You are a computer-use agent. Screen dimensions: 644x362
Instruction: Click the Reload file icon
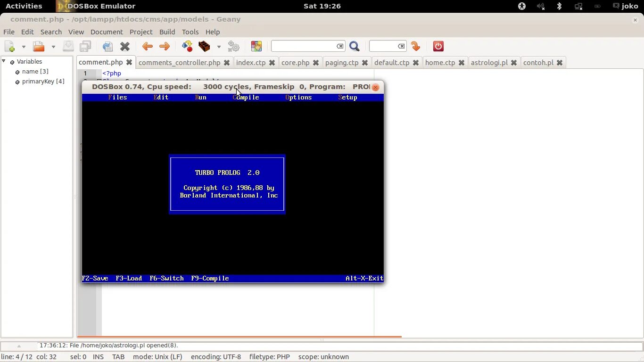(107, 46)
